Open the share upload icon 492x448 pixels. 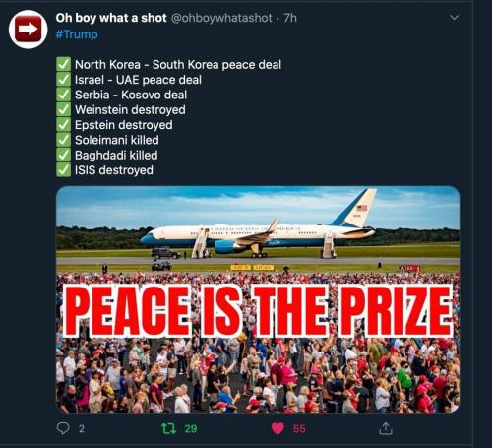pos(386,428)
